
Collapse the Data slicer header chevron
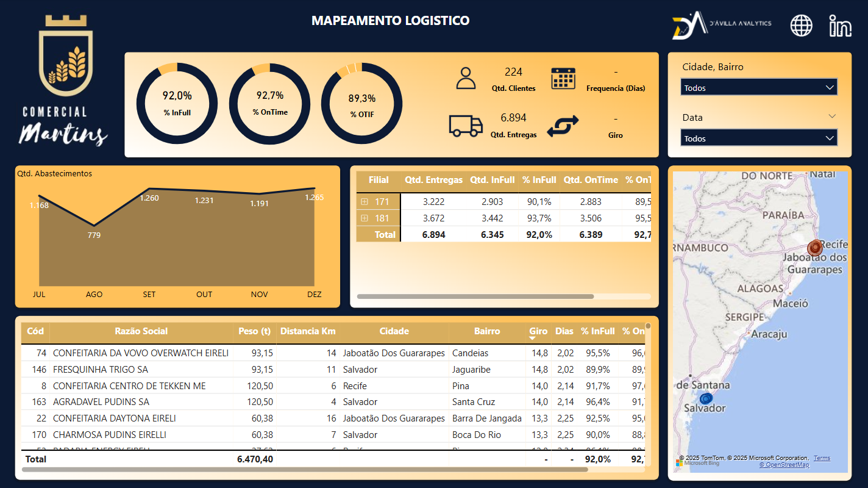[x=832, y=116]
